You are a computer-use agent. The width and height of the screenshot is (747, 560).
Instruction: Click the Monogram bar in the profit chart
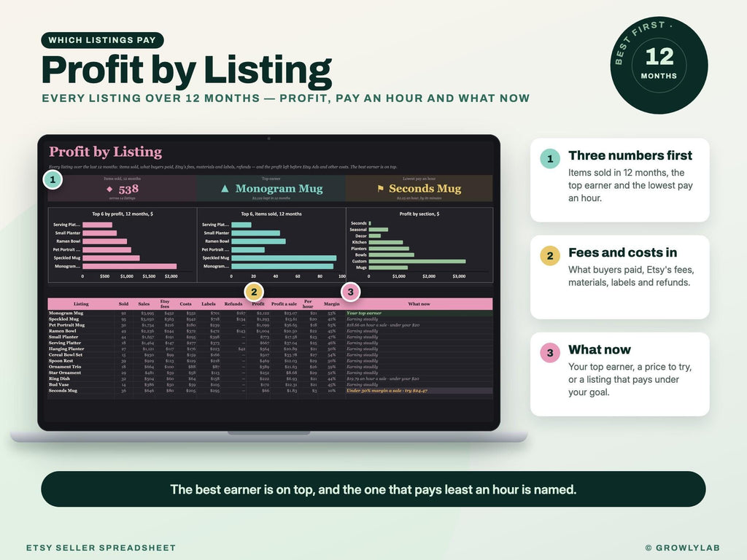(x=130, y=266)
